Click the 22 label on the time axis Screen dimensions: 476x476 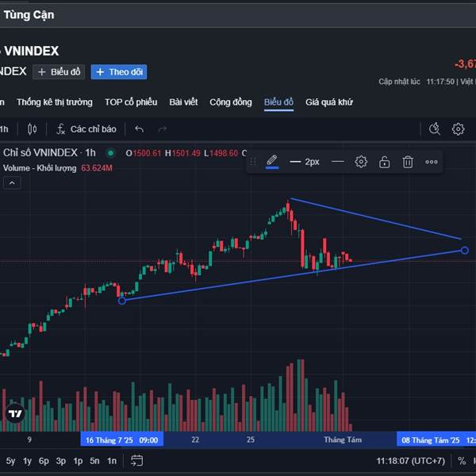[195, 440]
